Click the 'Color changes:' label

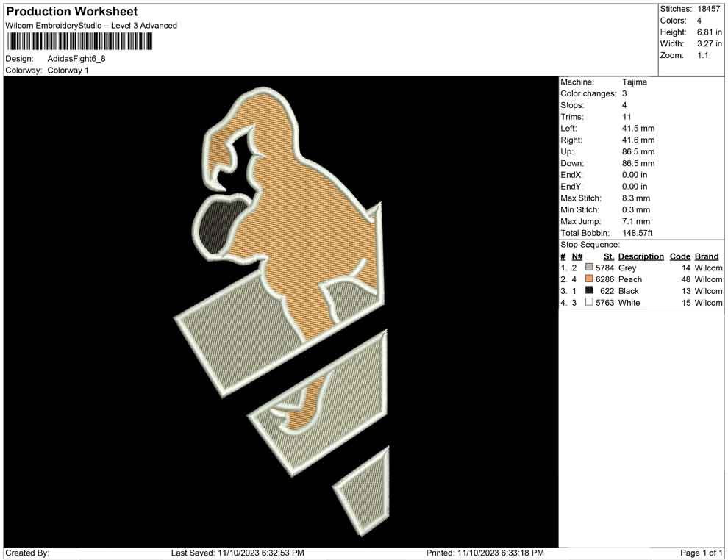(588, 94)
